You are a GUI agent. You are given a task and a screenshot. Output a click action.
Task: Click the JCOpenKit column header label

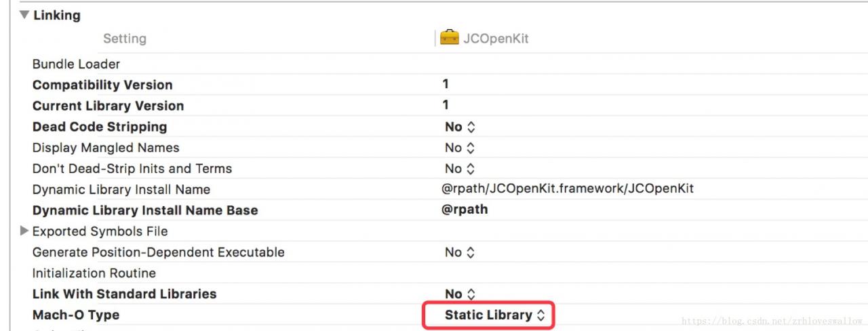pyautogui.click(x=495, y=39)
